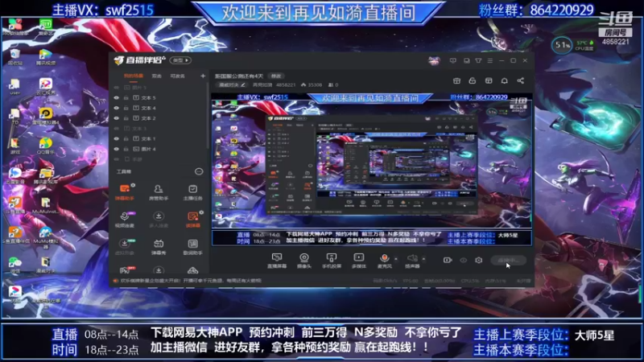
Task: Open the notification bell icon
Action: click(x=505, y=81)
